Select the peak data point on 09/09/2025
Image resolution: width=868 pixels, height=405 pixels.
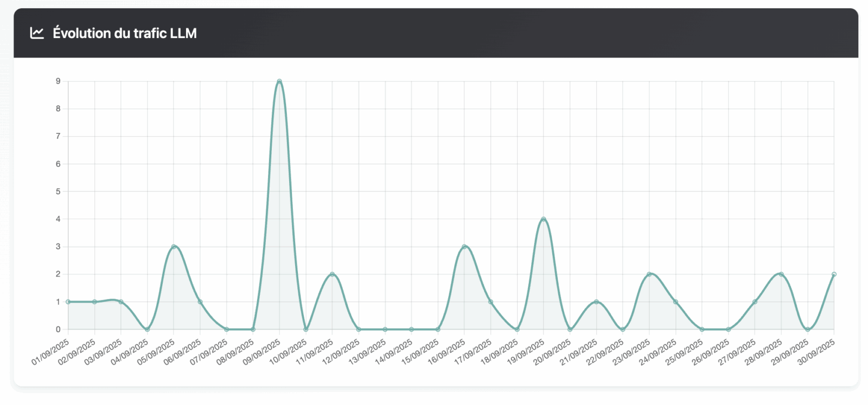(x=279, y=81)
